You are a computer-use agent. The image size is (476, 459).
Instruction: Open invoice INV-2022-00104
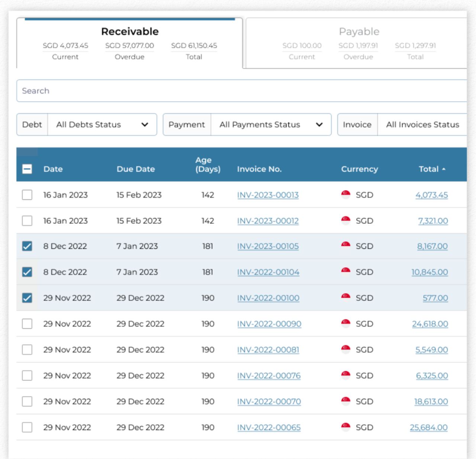click(x=268, y=272)
